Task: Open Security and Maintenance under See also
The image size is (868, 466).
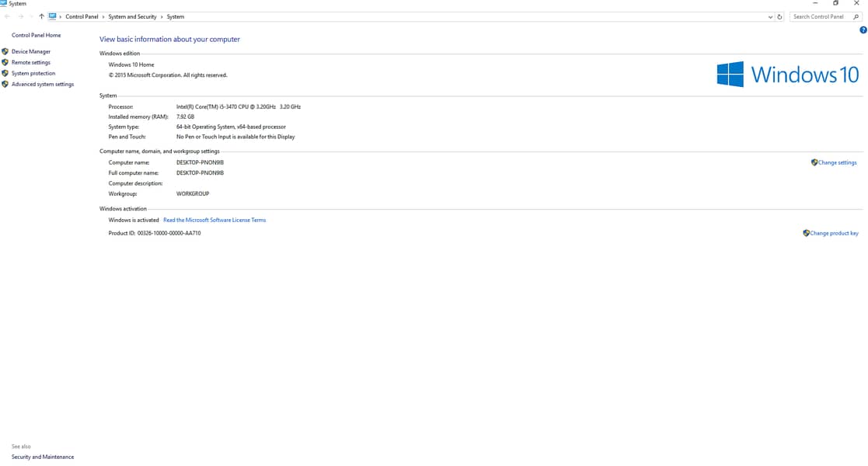Action: click(43, 457)
